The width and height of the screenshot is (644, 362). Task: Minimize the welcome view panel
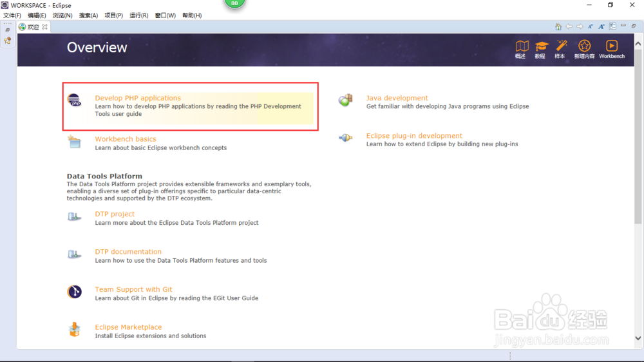coord(623,26)
